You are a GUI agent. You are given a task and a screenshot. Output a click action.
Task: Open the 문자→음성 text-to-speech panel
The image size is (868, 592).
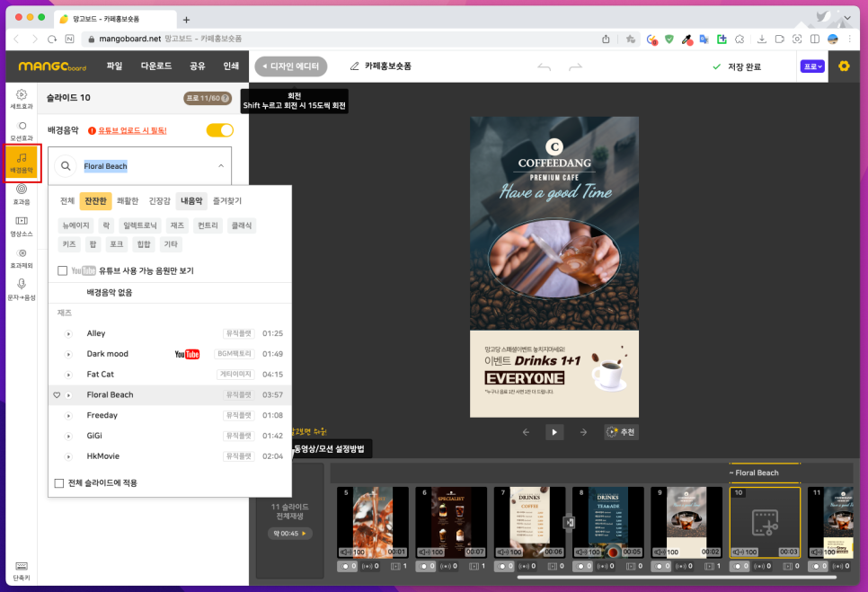point(21,290)
